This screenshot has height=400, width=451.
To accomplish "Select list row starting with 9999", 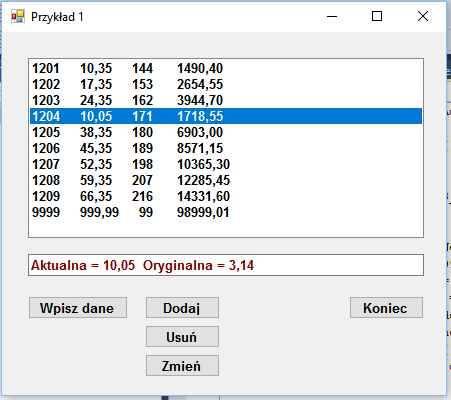I will pyautogui.click(x=226, y=212).
